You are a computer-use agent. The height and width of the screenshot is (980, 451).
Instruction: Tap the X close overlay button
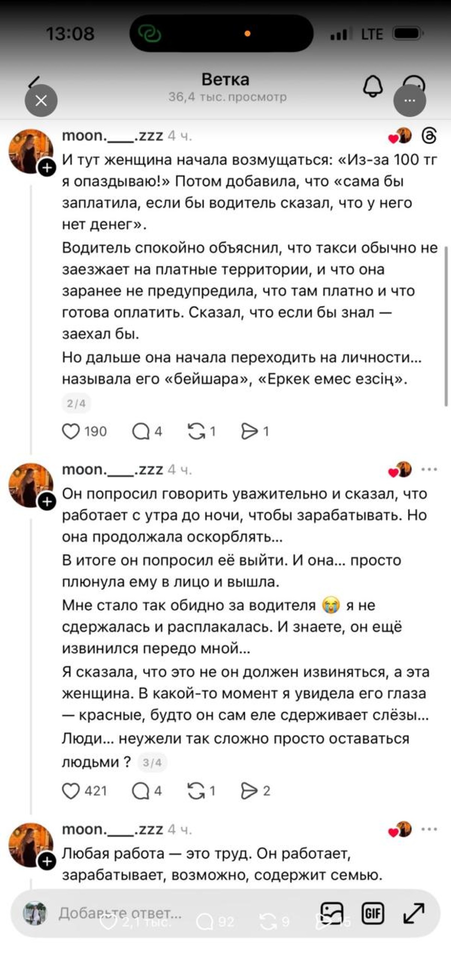pyautogui.click(x=41, y=101)
